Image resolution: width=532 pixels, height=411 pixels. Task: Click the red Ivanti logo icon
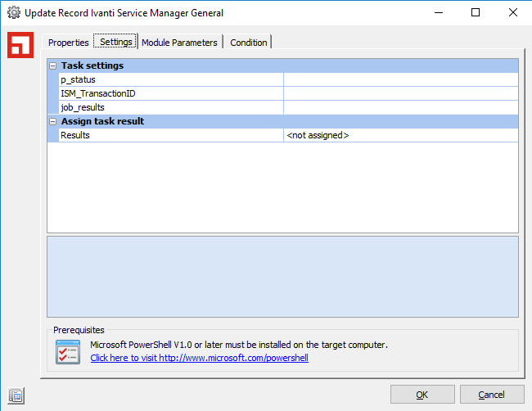[x=20, y=45]
